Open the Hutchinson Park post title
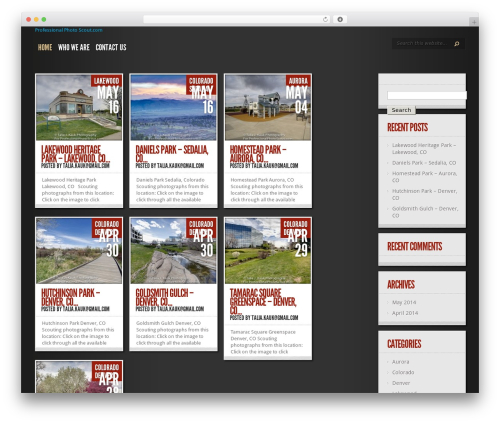500x423 pixels. click(71, 297)
